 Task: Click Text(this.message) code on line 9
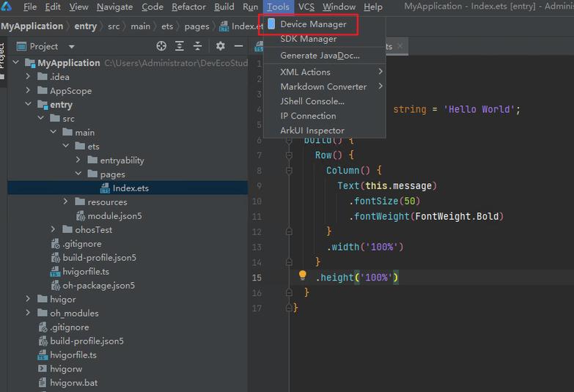click(387, 186)
